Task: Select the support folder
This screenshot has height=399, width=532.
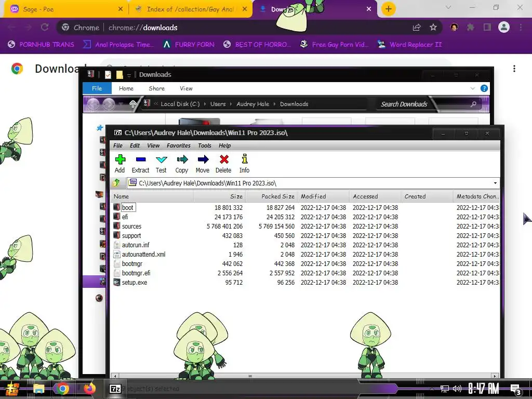Action: (x=131, y=236)
